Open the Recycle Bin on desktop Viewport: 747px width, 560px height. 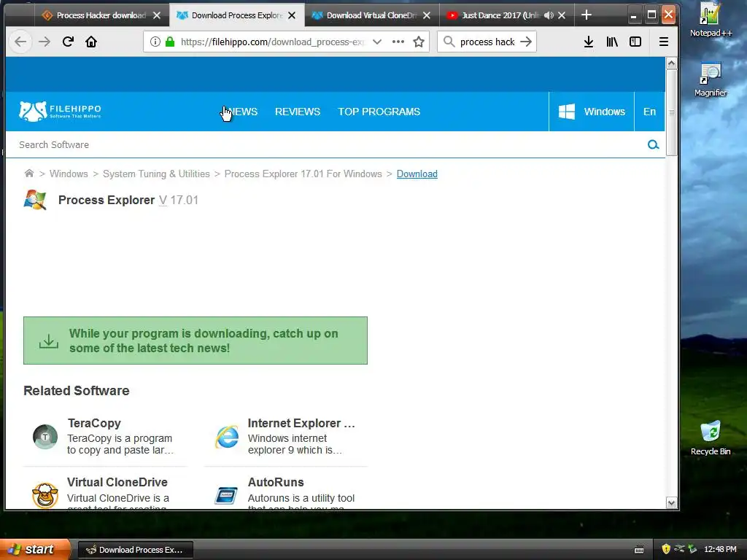[711, 438]
